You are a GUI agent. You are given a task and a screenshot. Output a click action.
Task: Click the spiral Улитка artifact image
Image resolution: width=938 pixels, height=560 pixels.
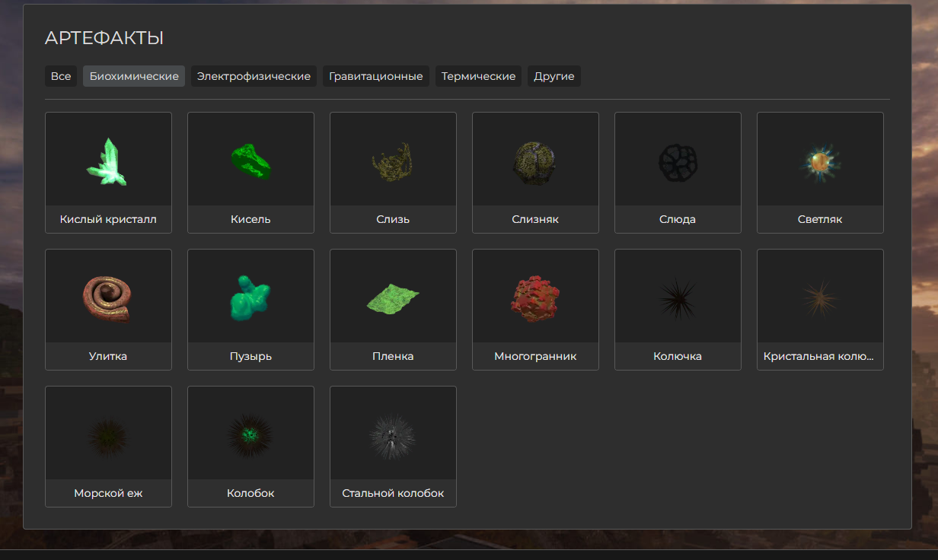tap(108, 298)
